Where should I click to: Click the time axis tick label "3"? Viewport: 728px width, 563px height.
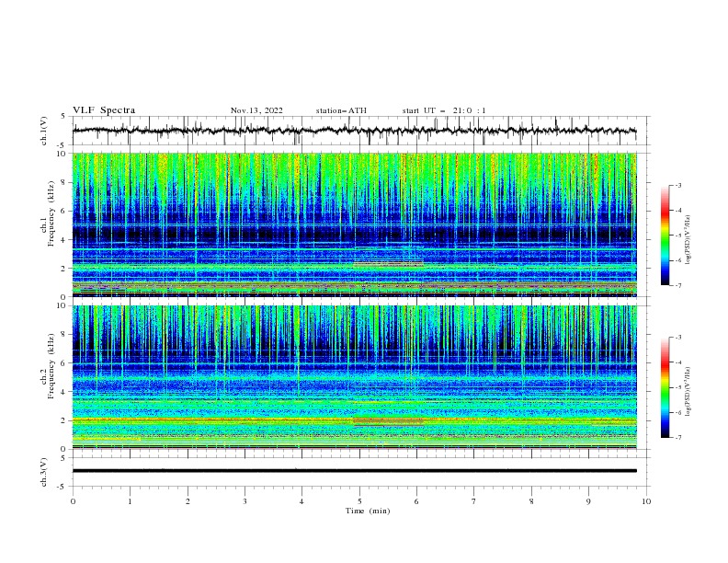tap(245, 501)
